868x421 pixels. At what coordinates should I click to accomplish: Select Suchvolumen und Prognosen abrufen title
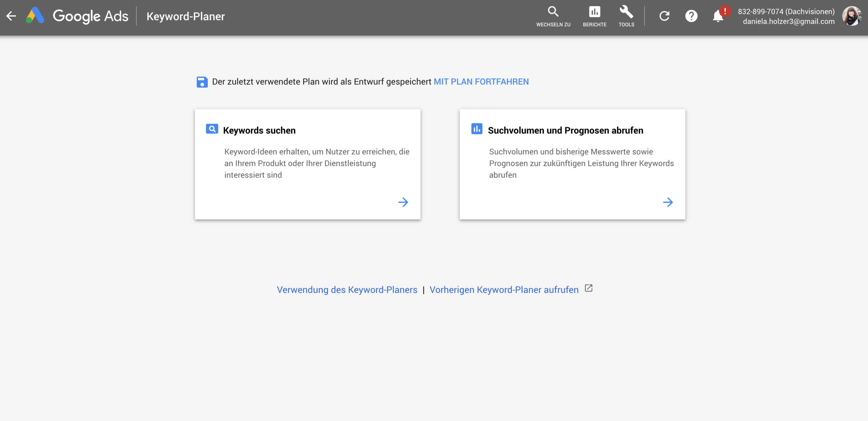[565, 130]
